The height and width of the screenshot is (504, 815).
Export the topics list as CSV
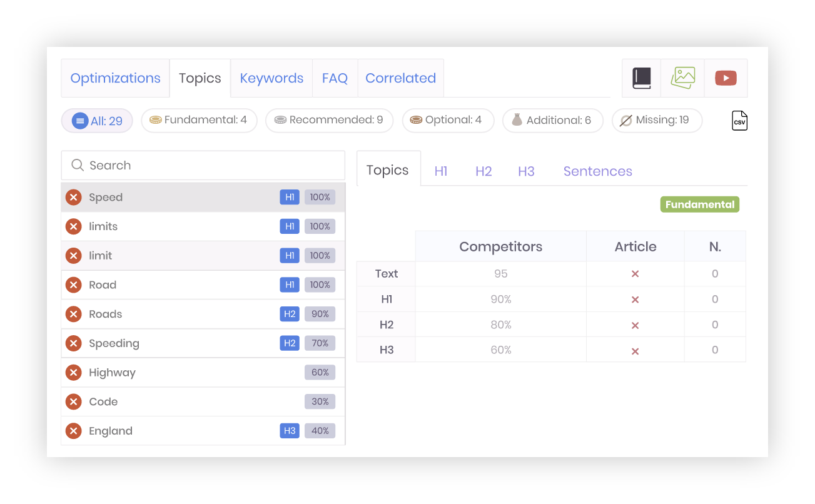point(739,120)
